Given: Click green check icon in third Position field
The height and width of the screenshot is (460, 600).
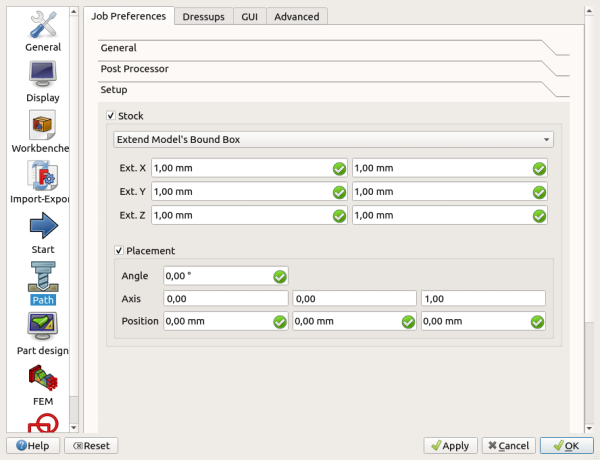Looking at the screenshot, I should point(537,322).
